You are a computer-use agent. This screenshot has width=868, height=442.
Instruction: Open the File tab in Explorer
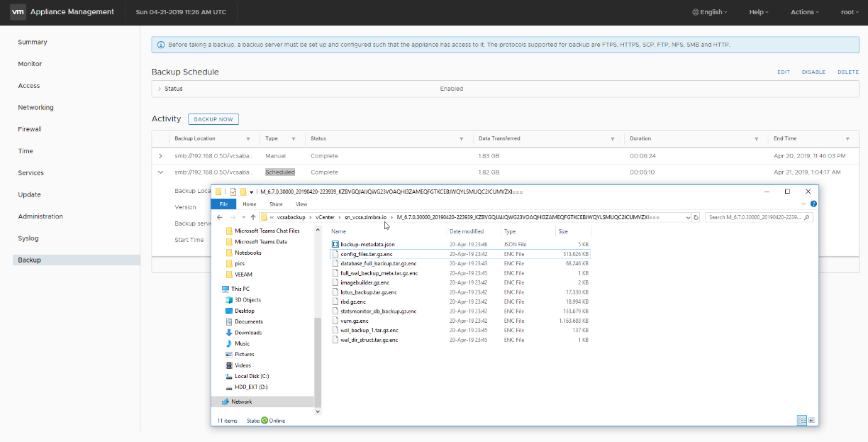(223, 204)
